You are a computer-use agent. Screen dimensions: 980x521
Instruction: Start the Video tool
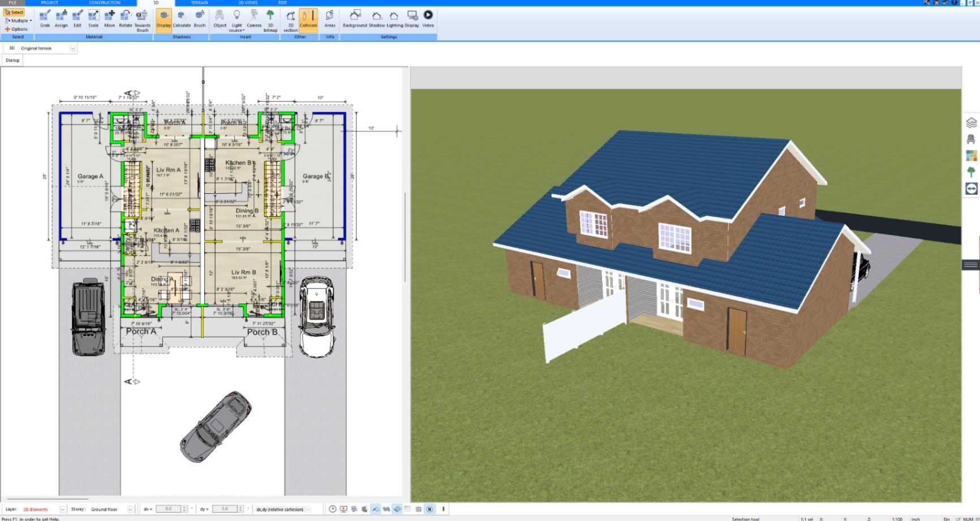(428, 18)
